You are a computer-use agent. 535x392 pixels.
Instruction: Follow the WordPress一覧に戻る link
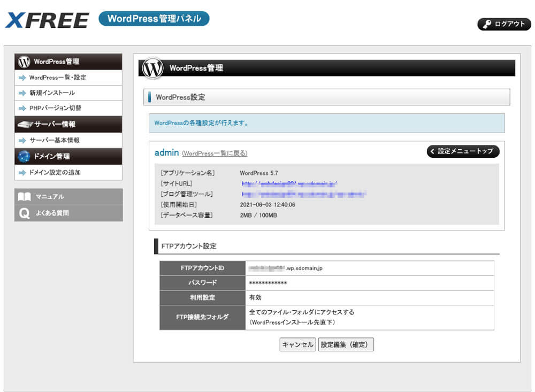215,153
